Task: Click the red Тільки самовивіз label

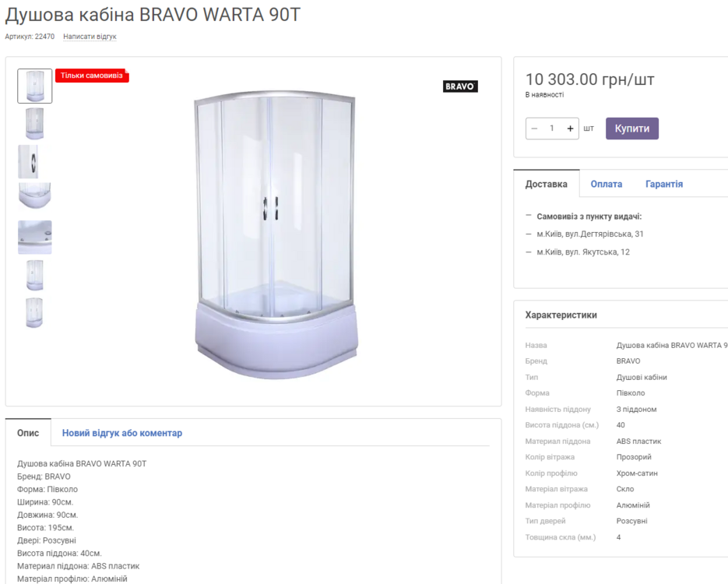Action: coord(92,76)
